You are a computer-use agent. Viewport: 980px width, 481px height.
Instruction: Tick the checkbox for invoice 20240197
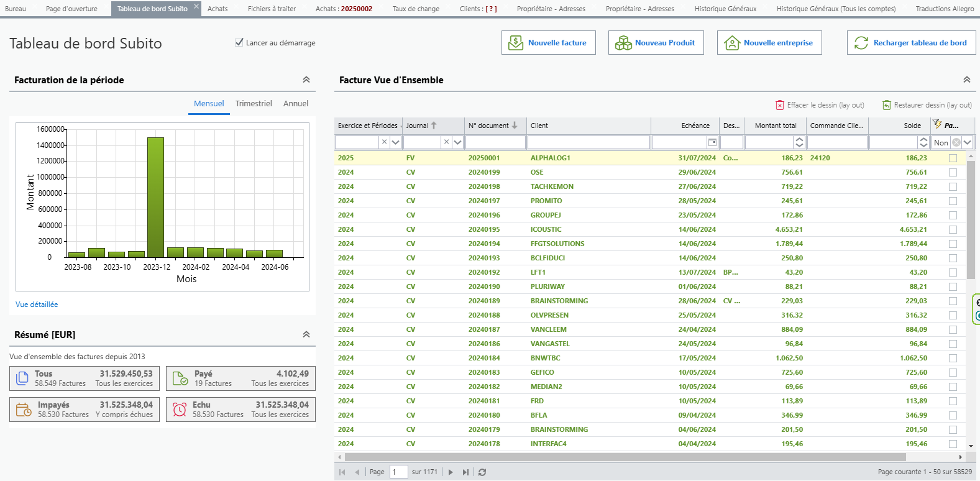(953, 201)
